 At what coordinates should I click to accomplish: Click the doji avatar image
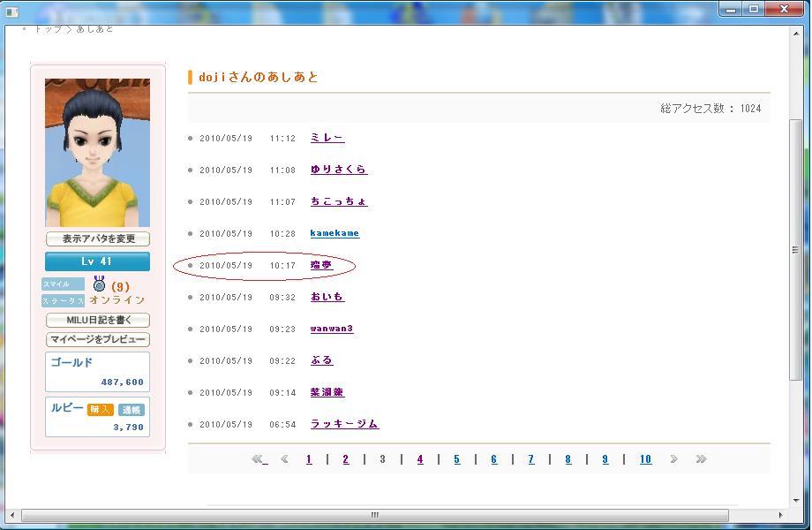[97, 153]
